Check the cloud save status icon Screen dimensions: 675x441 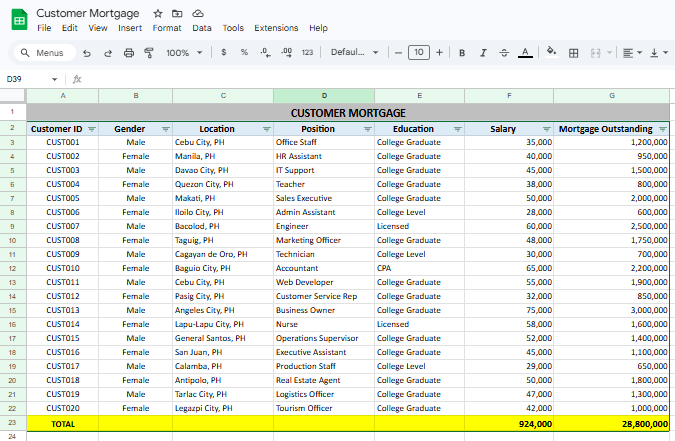pos(198,14)
